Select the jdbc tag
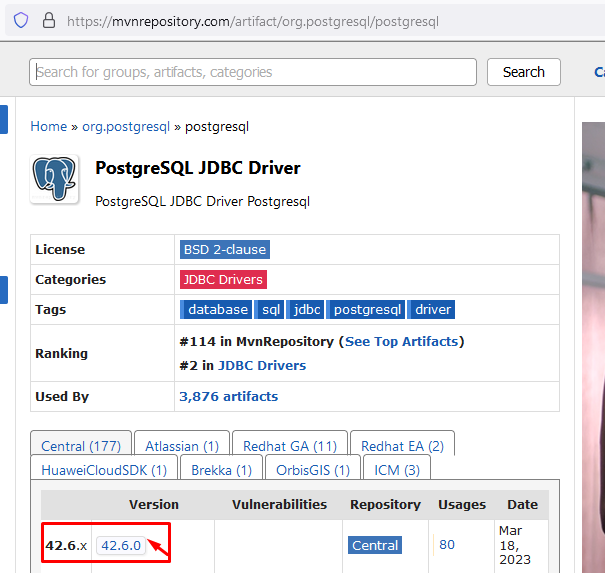605x573 pixels. 305,309
